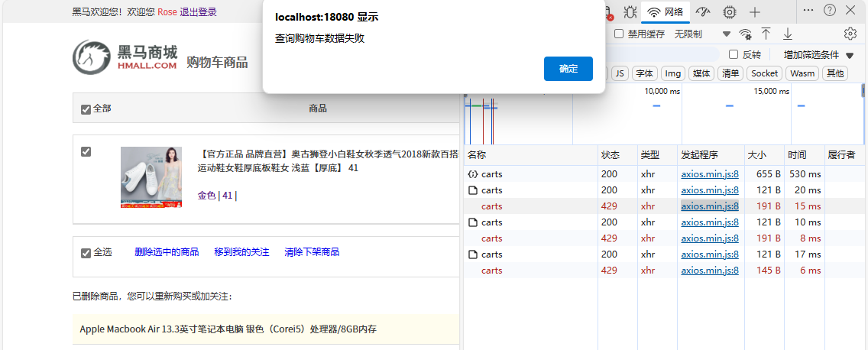Viewport: 868px width, 350px height.
Task: Filter requests by Socket type
Action: [x=764, y=73]
